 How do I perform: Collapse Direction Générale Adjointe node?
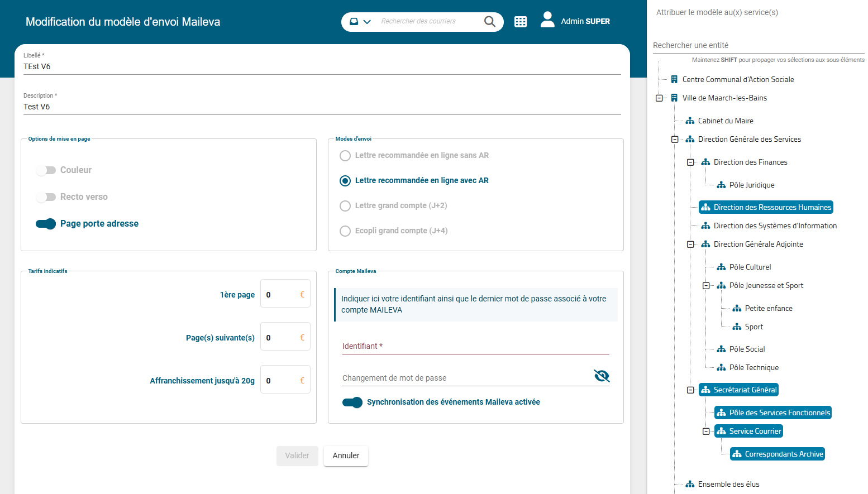[690, 244]
